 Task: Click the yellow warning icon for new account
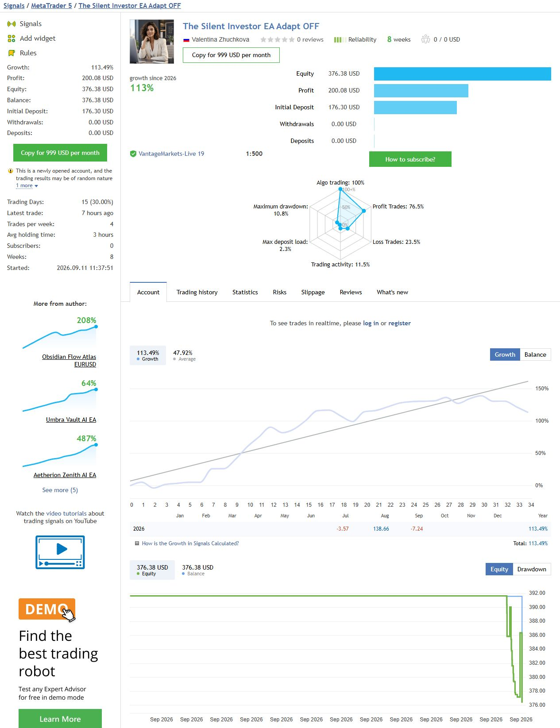coord(11,171)
